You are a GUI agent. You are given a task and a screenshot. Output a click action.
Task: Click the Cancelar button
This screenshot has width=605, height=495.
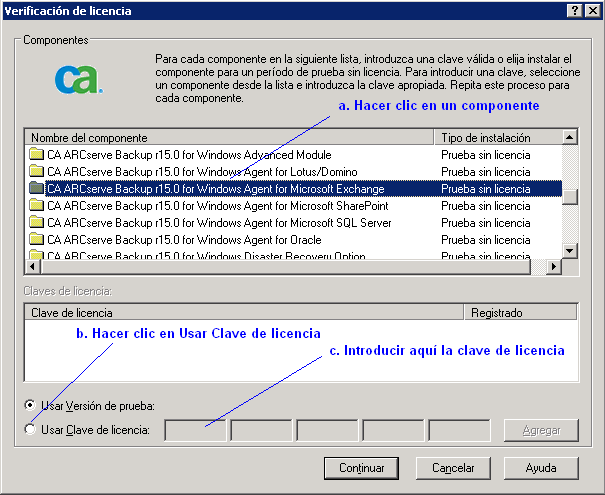pyautogui.click(x=453, y=468)
